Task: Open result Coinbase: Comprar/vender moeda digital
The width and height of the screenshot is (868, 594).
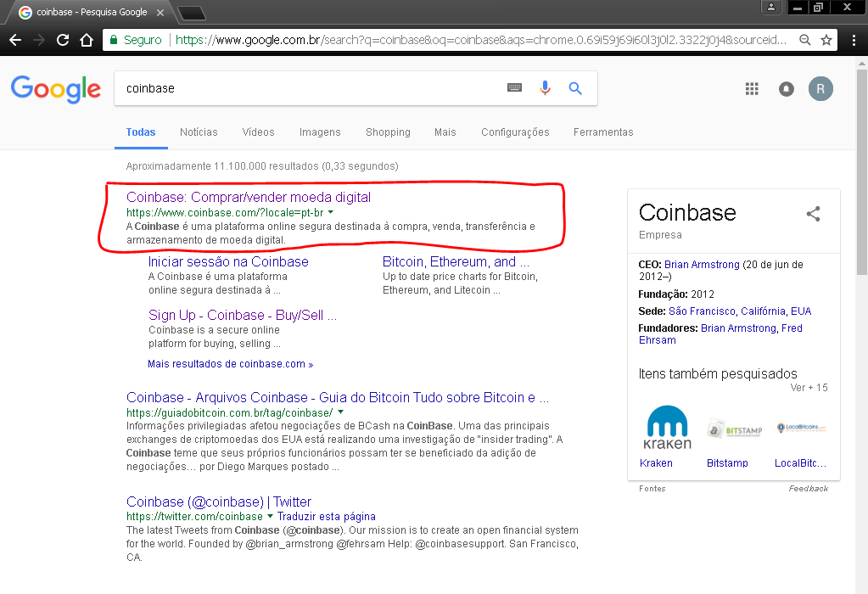Action: click(249, 198)
